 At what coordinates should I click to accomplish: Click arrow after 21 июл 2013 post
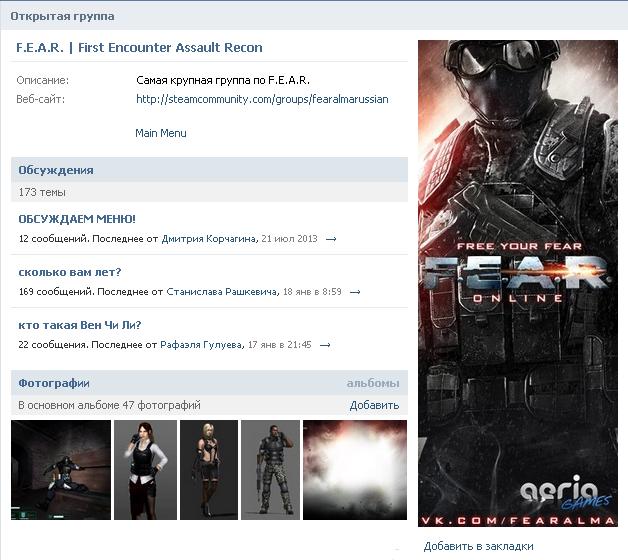pyautogui.click(x=331, y=239)
